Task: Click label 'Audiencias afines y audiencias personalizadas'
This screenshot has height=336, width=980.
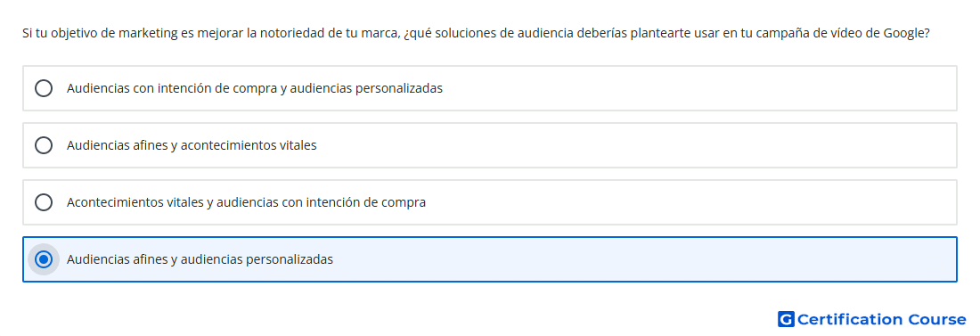Action: point(200,259)
